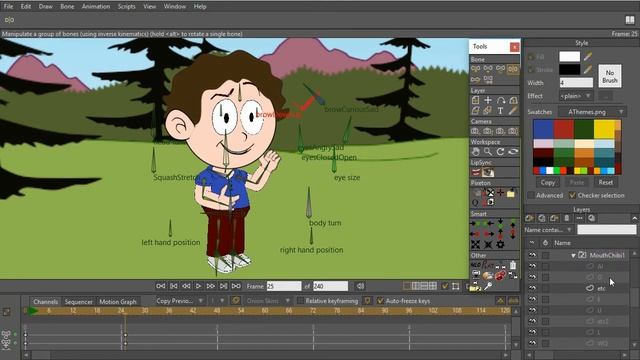This screenshot has height=360, width=640.
Task: Click the Stroke color eyedropper icon
Action: click(588, 69)
